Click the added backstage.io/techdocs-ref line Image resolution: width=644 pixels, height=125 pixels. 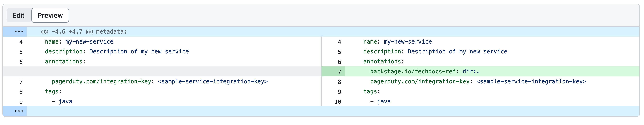[424, 72]
